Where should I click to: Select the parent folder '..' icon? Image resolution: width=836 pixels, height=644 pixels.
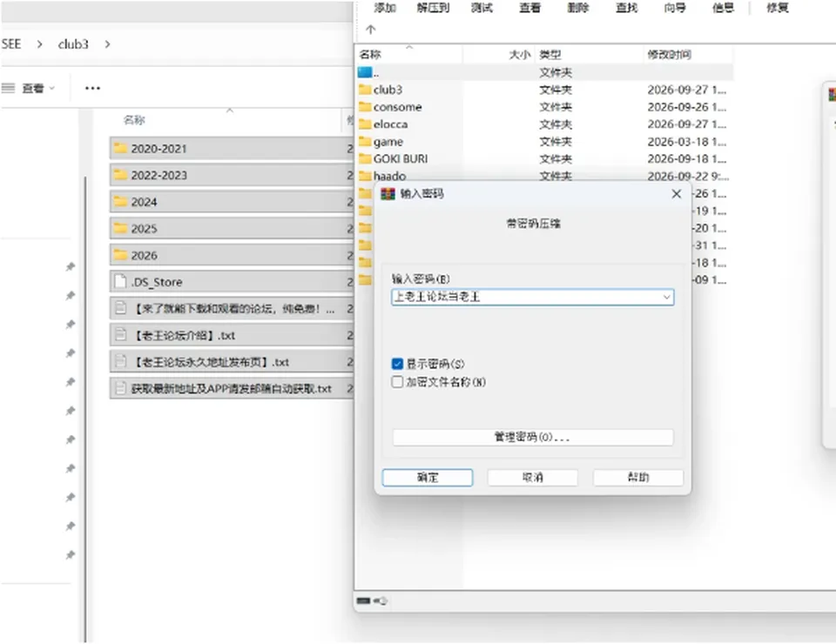click(x=365, y=72)
